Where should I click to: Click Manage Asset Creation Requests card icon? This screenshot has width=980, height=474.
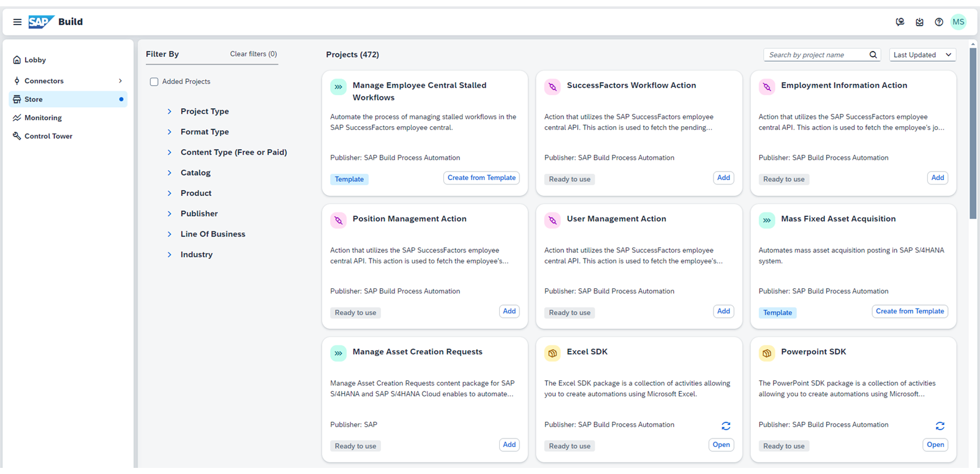[339, 353]
